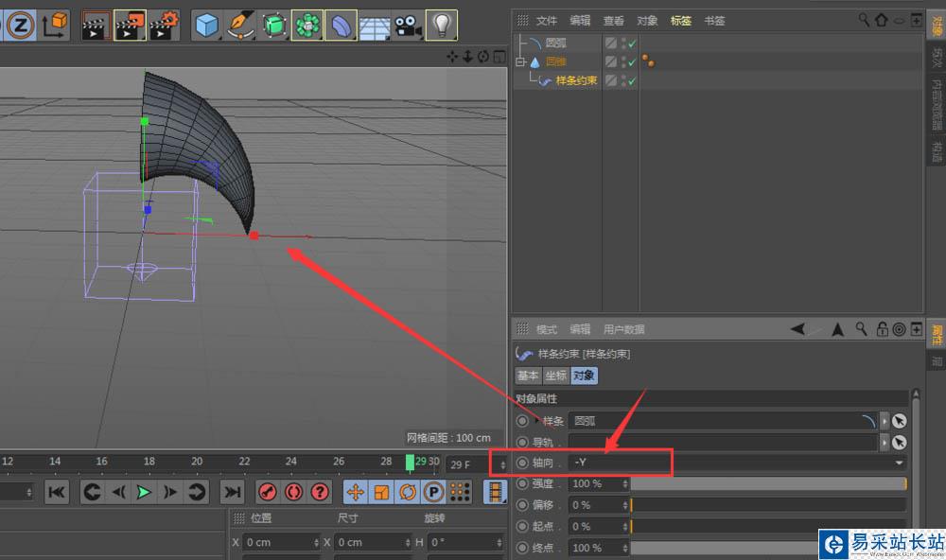Image resolution: width=946 pixels, height=560 pixels.
Task: Open 样条 link field arrow menu
Action: click(885, 421)
